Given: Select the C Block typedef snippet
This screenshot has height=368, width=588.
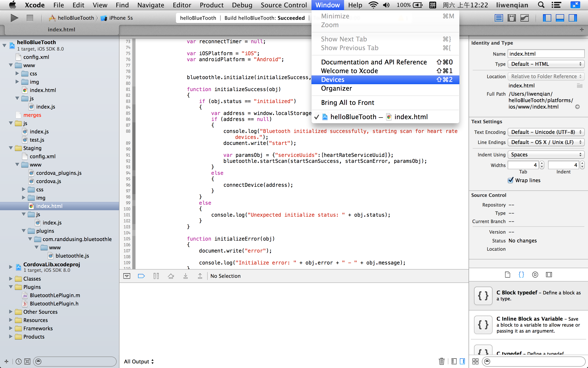Looking at the screenshot, I should 529,296.
